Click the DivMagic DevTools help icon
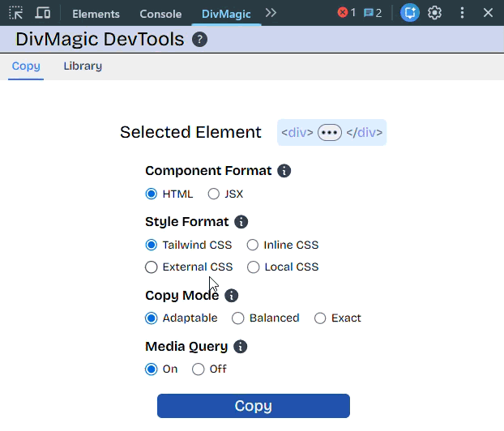504x431 pixels. coord(199,40)
